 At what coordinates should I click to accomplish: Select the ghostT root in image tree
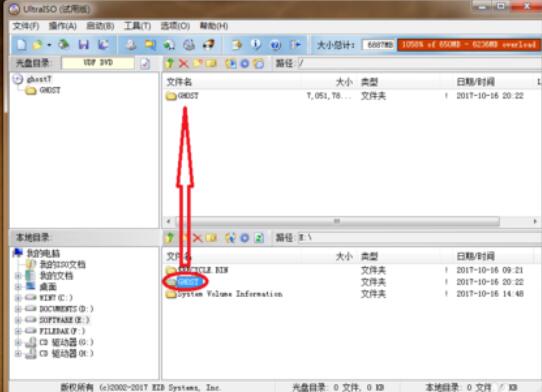39,79
